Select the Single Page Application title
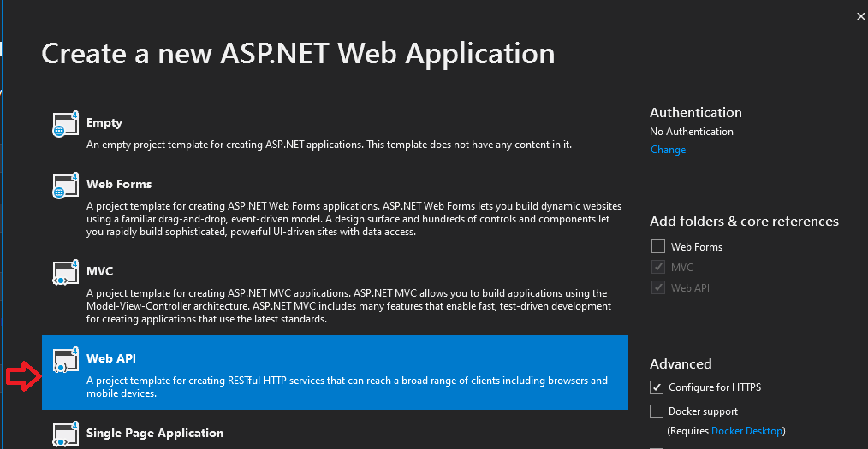The image size is (868, 449). [155, 433]
